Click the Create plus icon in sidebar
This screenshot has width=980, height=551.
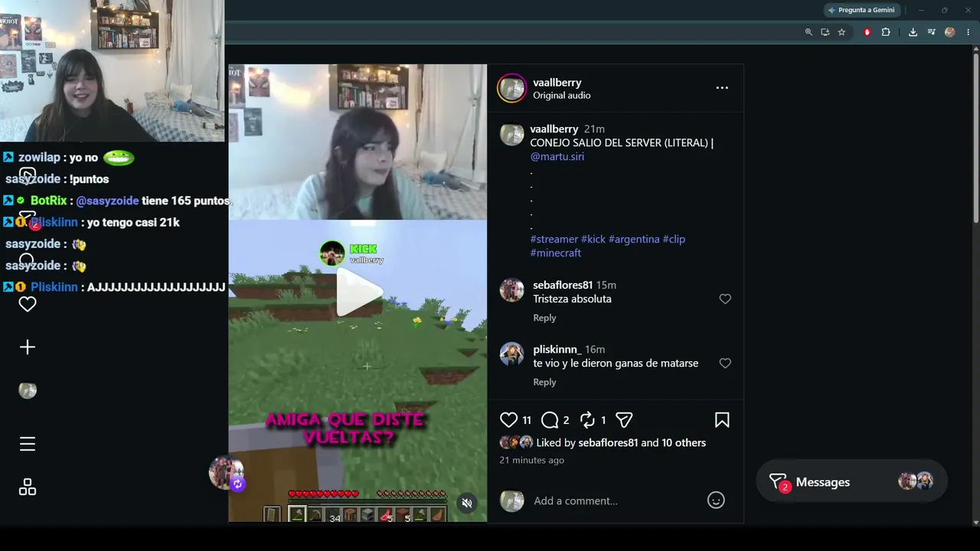(x=28, y=347)
